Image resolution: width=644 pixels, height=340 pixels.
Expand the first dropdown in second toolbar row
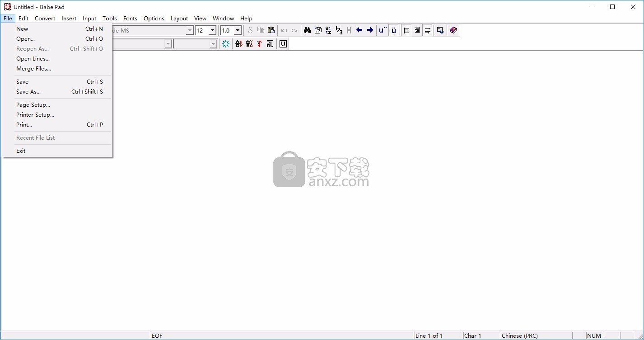[168, 44]
